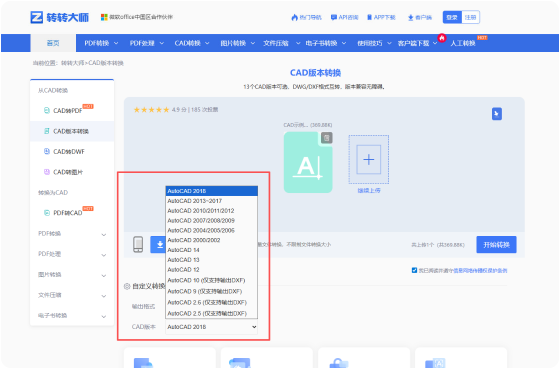Choose AutoCAD 2018 in the open dropdown list
The height and width of the screenshot is (369, 560).
coord(211,191)
